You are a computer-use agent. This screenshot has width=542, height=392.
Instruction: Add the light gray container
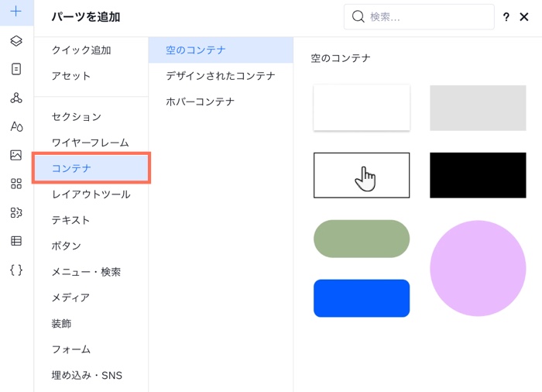(478, 108)
